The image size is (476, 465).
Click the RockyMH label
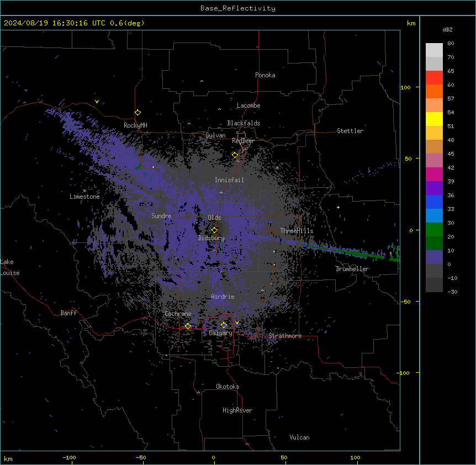135,125
